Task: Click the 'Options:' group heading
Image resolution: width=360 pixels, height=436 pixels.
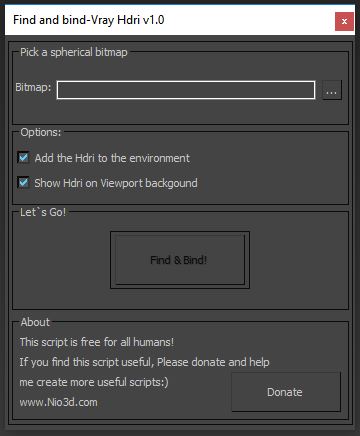Action: [x=41, y=132]
